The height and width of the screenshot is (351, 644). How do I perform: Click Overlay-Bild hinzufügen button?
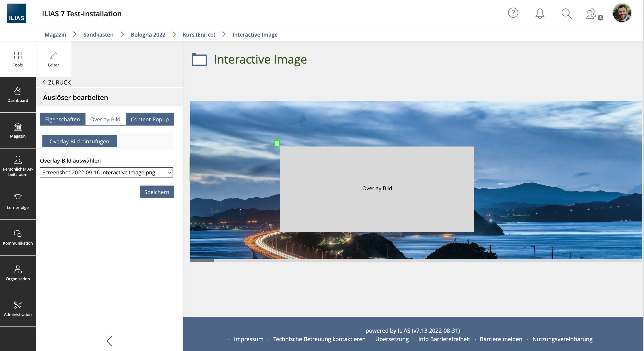point(79,141)
